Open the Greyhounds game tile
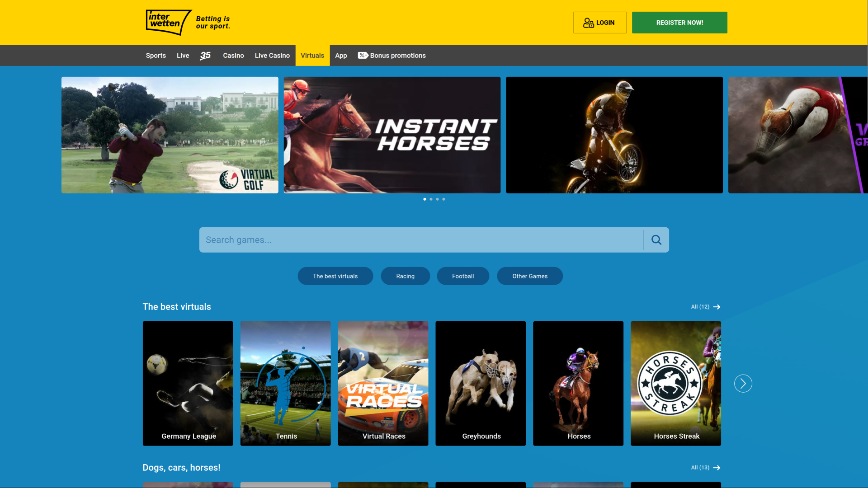Screen dimensions: 868x488 (x=481, y=383)
